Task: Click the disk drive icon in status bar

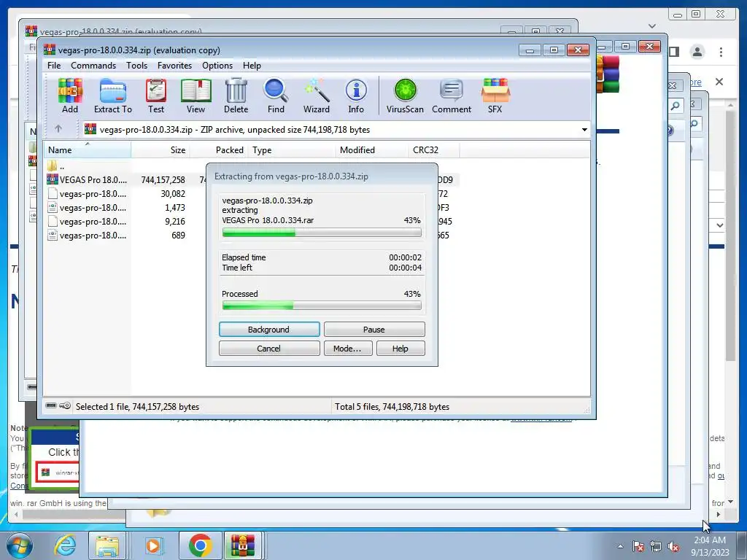Action: [x=51, y=405]
